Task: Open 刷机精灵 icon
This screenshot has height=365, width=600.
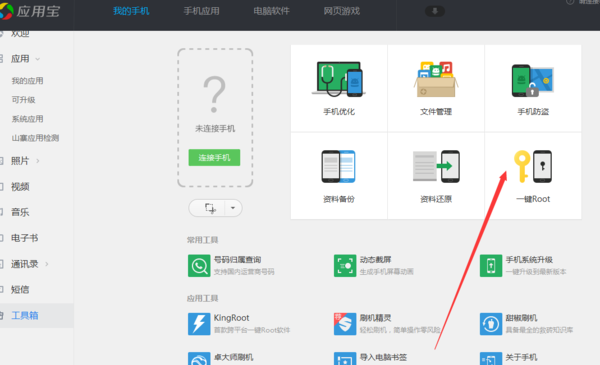Action: point(345,324)
